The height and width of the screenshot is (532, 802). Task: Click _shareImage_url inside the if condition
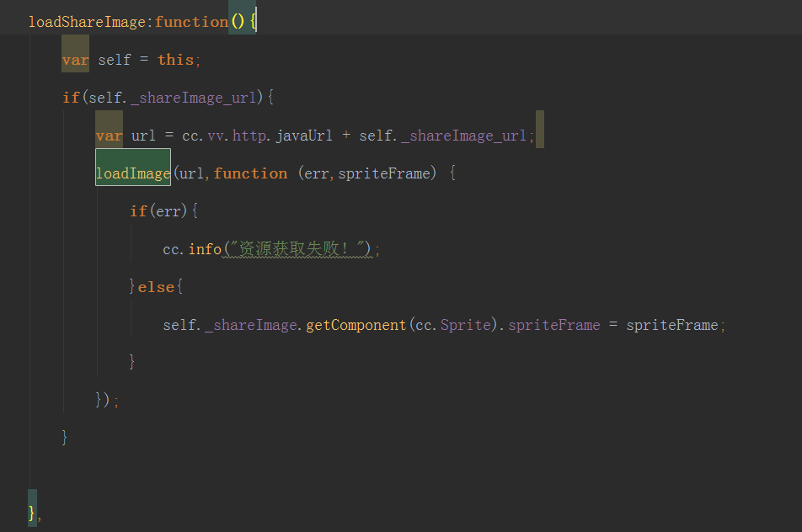click(194, 98)
